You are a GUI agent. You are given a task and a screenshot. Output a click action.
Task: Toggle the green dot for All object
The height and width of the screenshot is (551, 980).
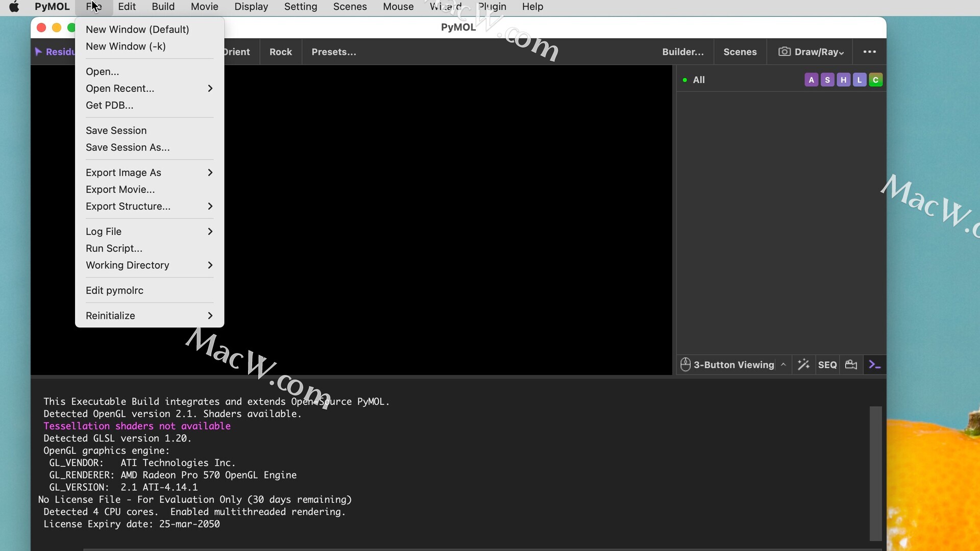point(684,80)
